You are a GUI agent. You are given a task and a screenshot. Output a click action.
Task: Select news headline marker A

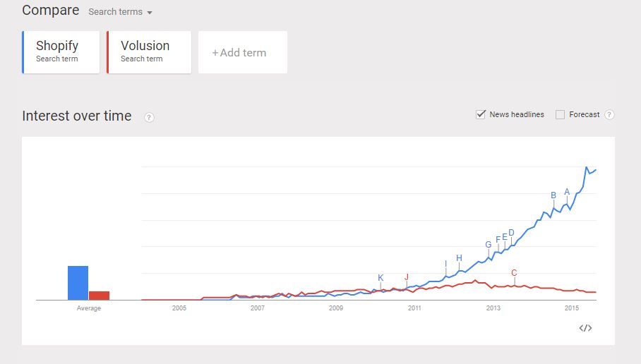pyautogui.click(x=567, y=192)
